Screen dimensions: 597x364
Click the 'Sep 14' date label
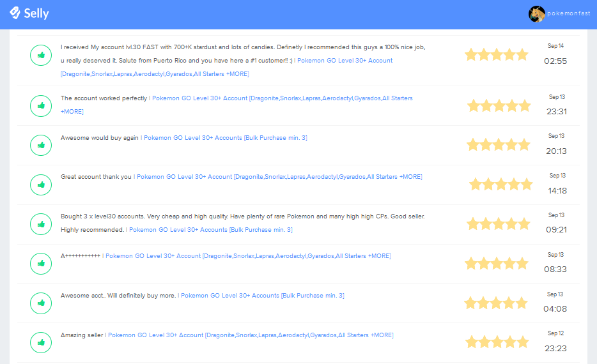click(555, 46)
